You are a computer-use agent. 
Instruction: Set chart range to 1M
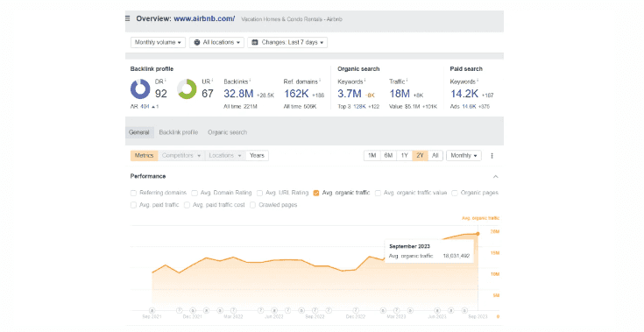(372, 156)
